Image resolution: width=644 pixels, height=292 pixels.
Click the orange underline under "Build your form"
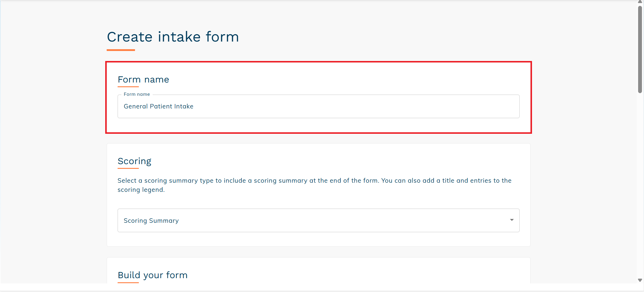(128, 282)
